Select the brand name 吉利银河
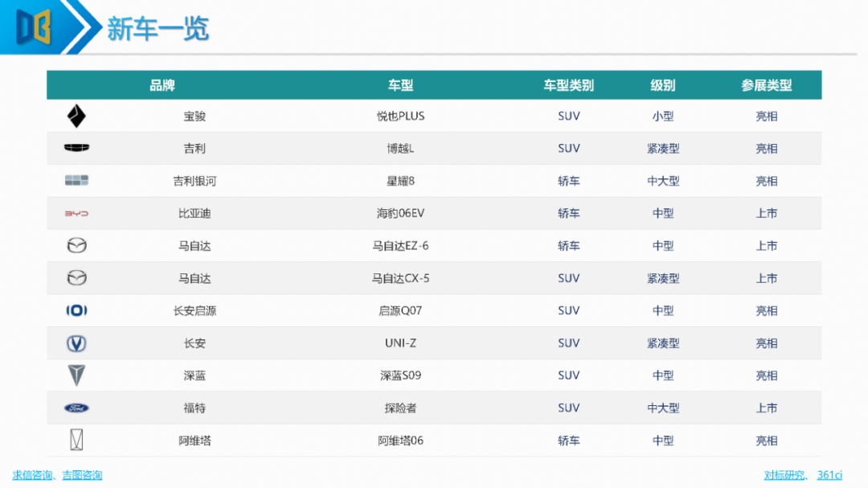Image resolution: width=868 pixels, height=488 pixels. pyautogui.click(x=194, y=181)
